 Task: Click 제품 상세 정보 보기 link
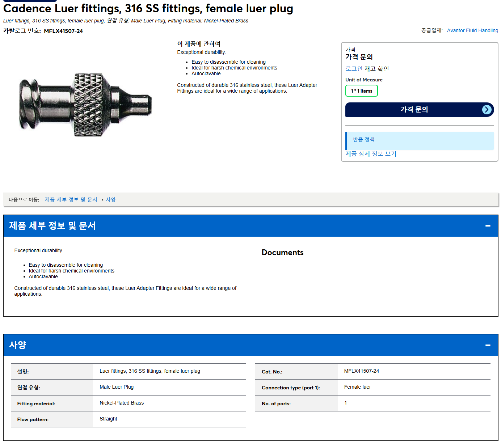[371, 154]
